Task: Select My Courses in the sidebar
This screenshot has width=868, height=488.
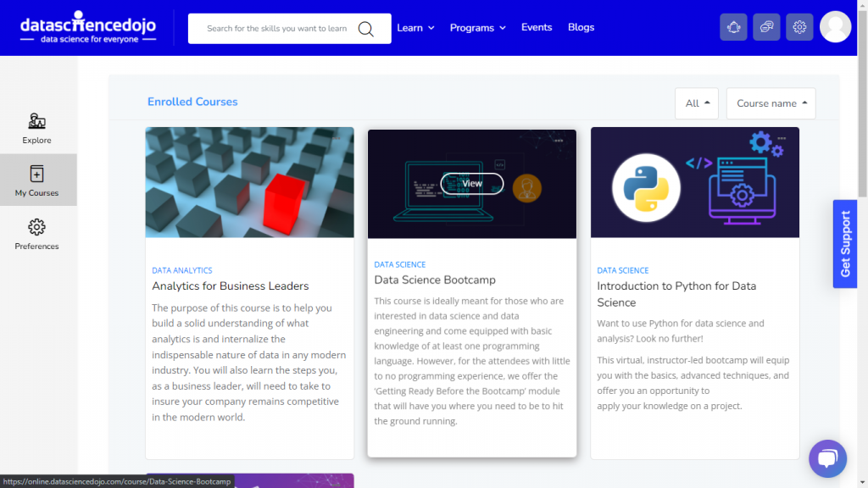Action: (37, 180)
